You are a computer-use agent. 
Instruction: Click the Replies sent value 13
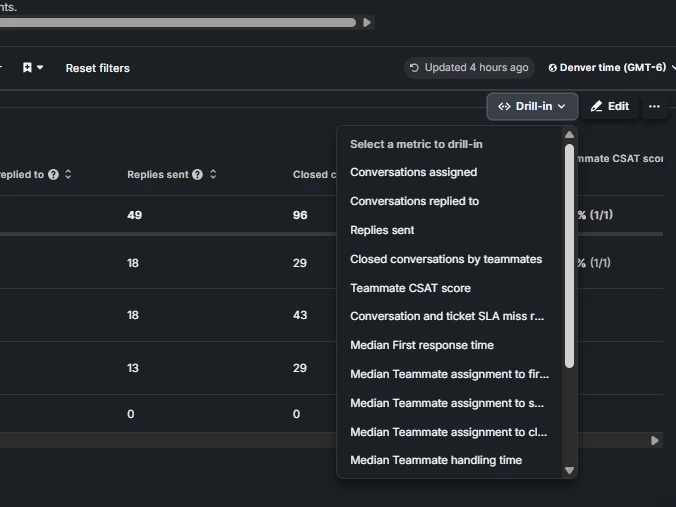tap(133, 368)
